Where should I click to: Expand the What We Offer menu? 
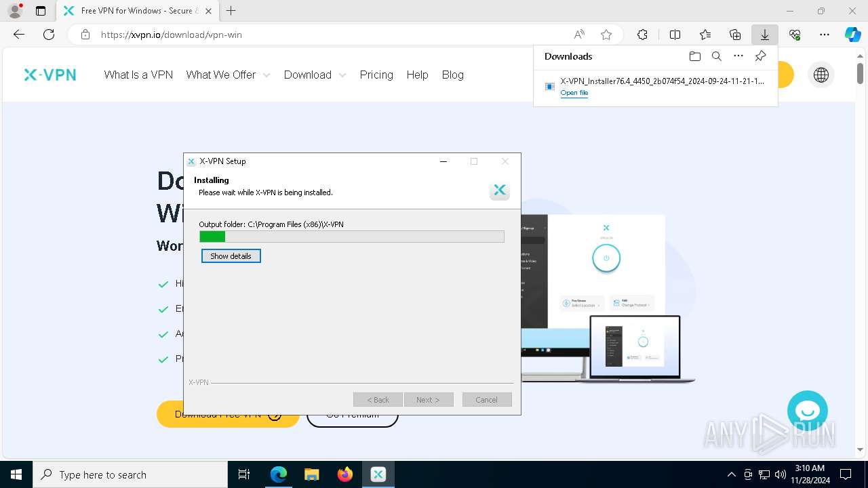(228, 75)
